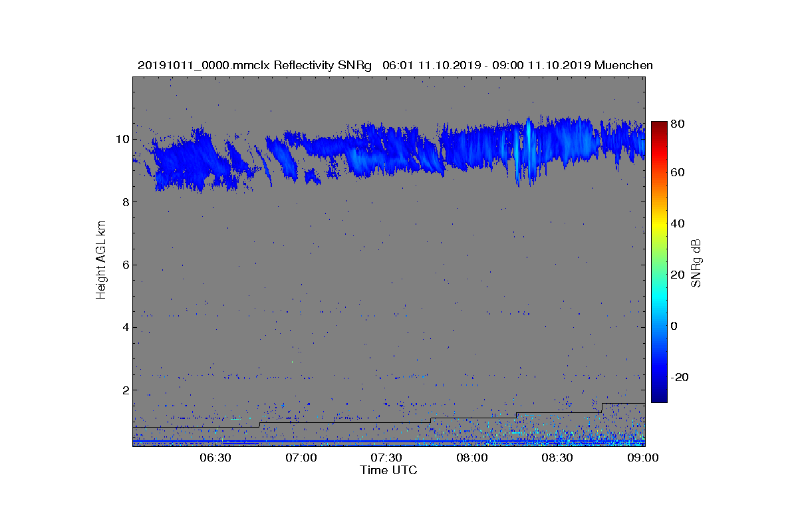Viewport: 798px width, 532px height.
Task: Select the 'Time UTC' x-axis label
Action: point(388,470)
